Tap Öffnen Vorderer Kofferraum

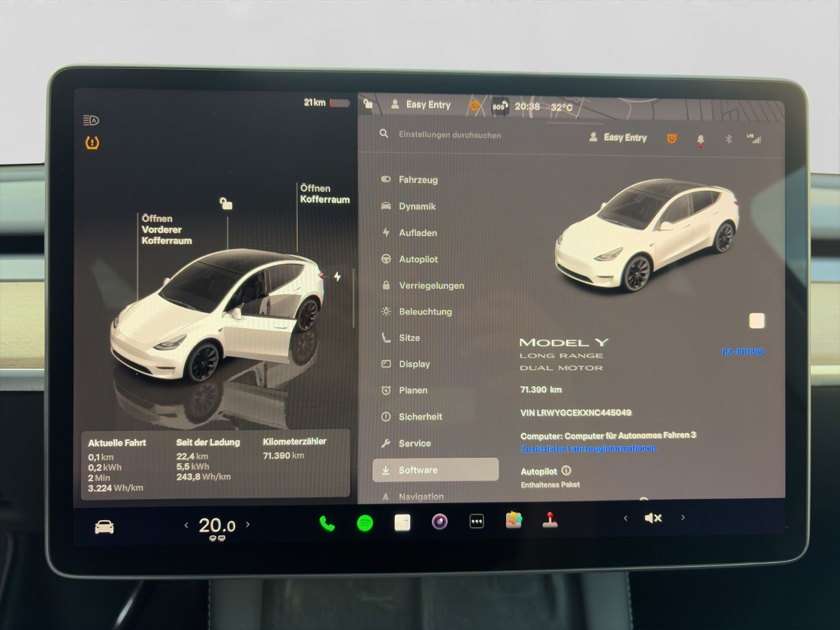pyautogui.click(x=166, y=229)
